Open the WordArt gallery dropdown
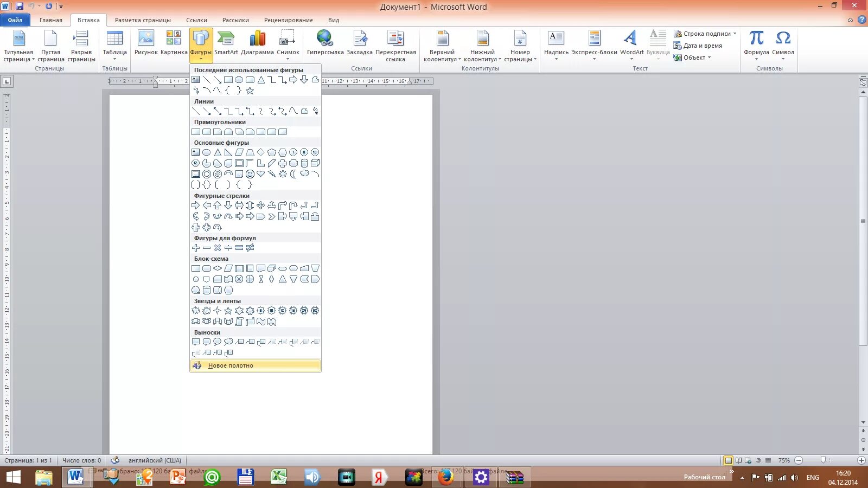The height and width of the screenshot is (488, 868). [x=631, y=46]
